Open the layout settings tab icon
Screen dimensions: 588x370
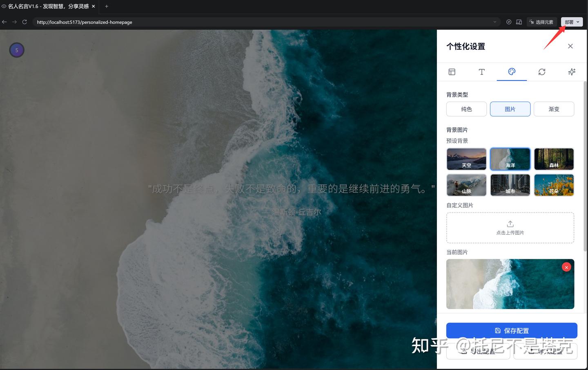452,72
